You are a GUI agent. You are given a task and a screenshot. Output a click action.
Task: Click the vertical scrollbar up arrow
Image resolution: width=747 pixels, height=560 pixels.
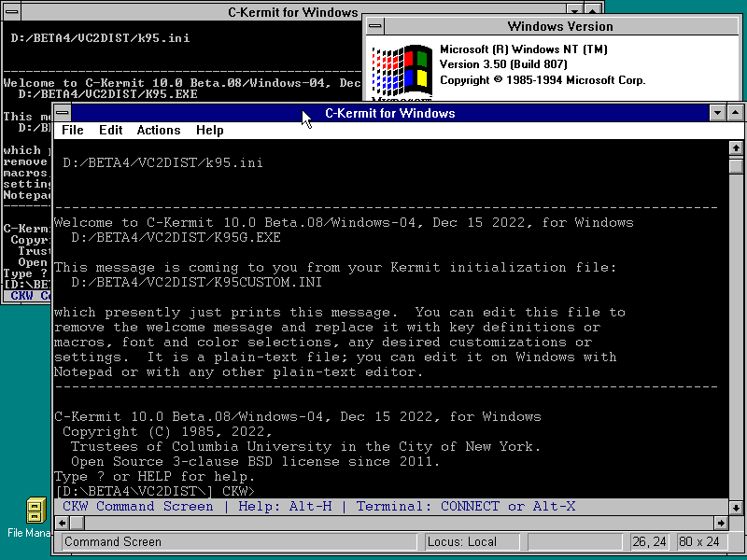736,148
